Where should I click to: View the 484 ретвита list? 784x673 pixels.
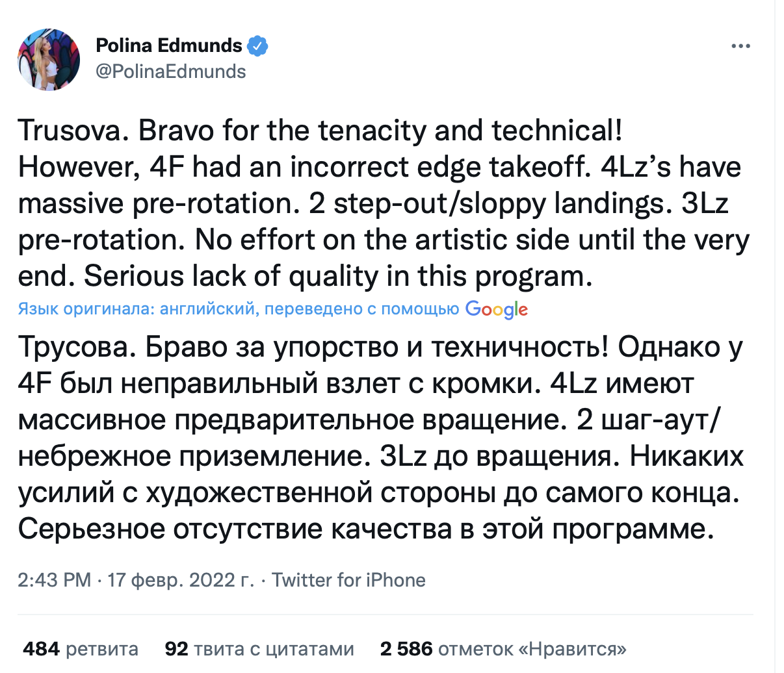[x=81, y=648]
